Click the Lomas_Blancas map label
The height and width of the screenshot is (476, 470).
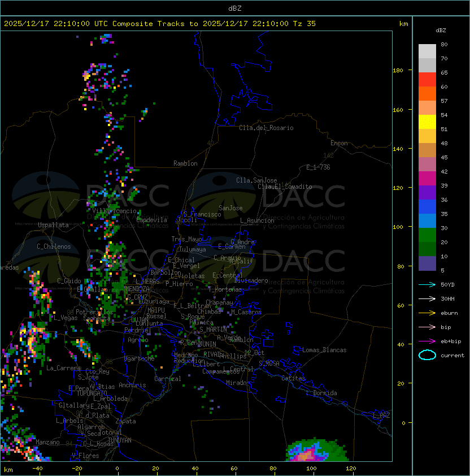[324, 350]
